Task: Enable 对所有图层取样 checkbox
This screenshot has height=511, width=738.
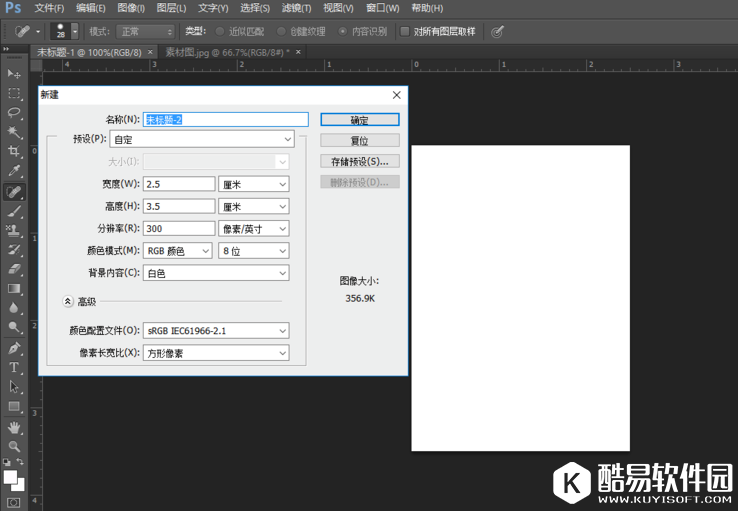Action: coord(405,31)
